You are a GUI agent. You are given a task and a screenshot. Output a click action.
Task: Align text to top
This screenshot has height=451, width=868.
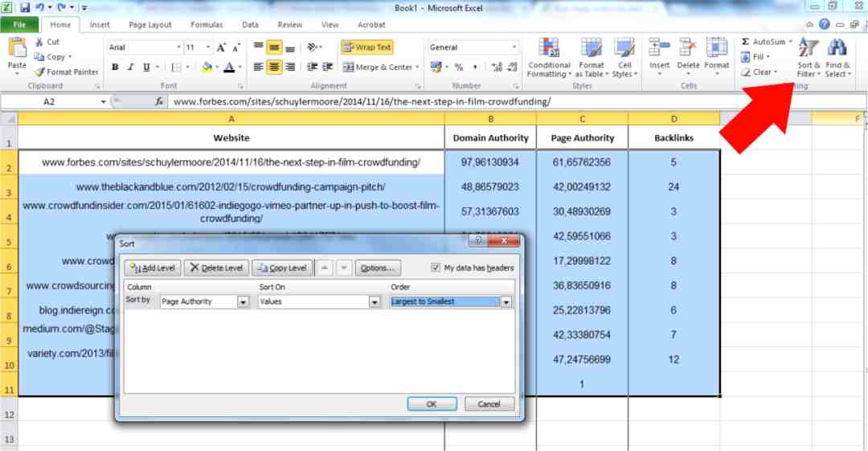[259, 47]
